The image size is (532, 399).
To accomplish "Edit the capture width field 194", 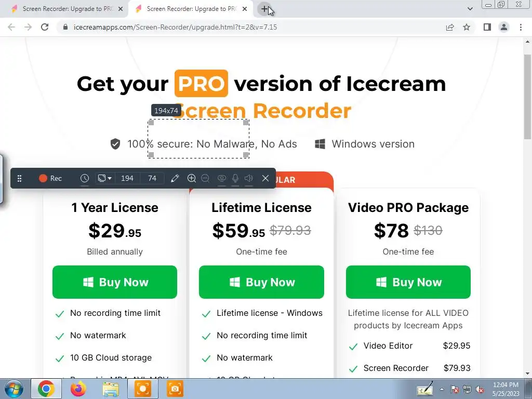I will 127,178.
